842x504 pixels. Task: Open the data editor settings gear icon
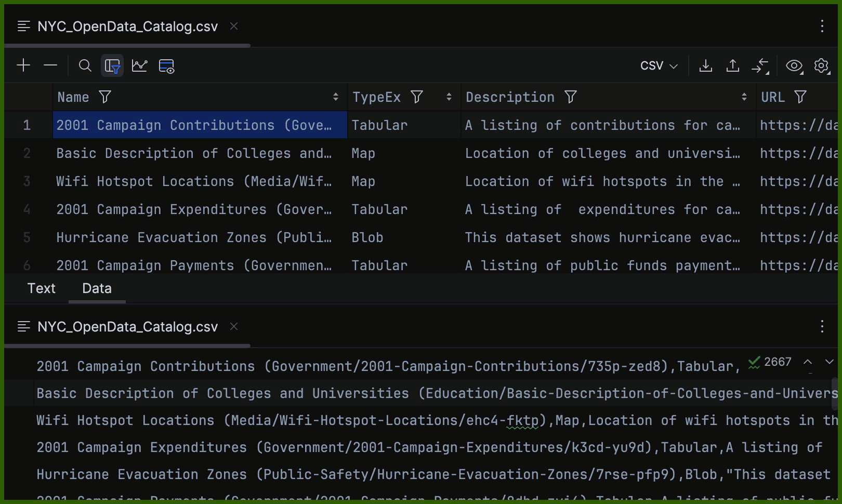[x=821, y=66]
